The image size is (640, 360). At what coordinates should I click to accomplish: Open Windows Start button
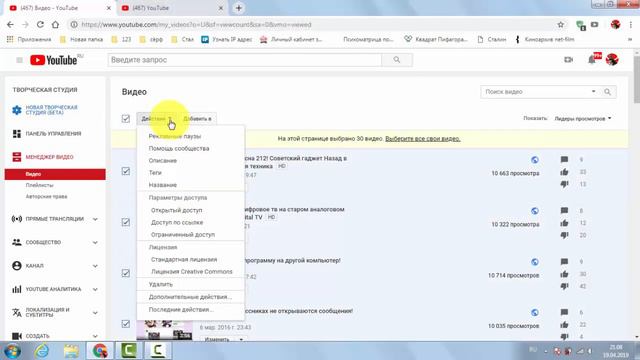point(12,351)
